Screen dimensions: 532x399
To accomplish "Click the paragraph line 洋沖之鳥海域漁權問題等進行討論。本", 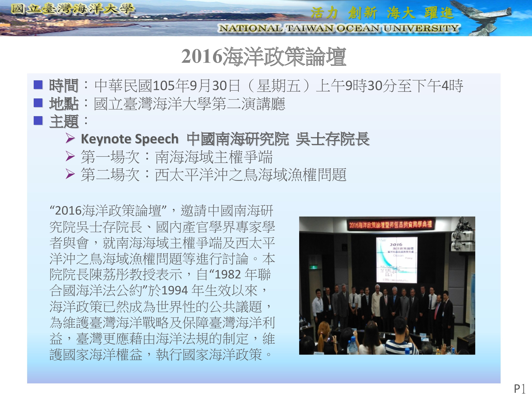I will (162, 259).
